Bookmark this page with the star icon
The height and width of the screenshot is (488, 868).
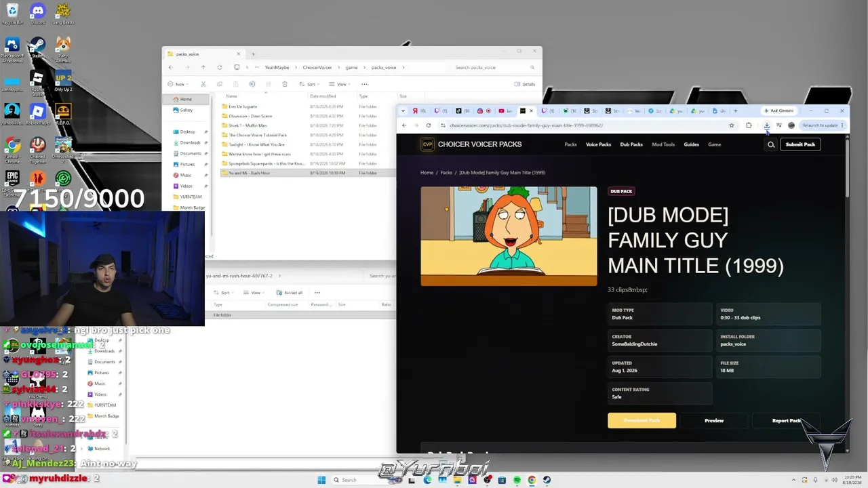(x=732, y=125)
